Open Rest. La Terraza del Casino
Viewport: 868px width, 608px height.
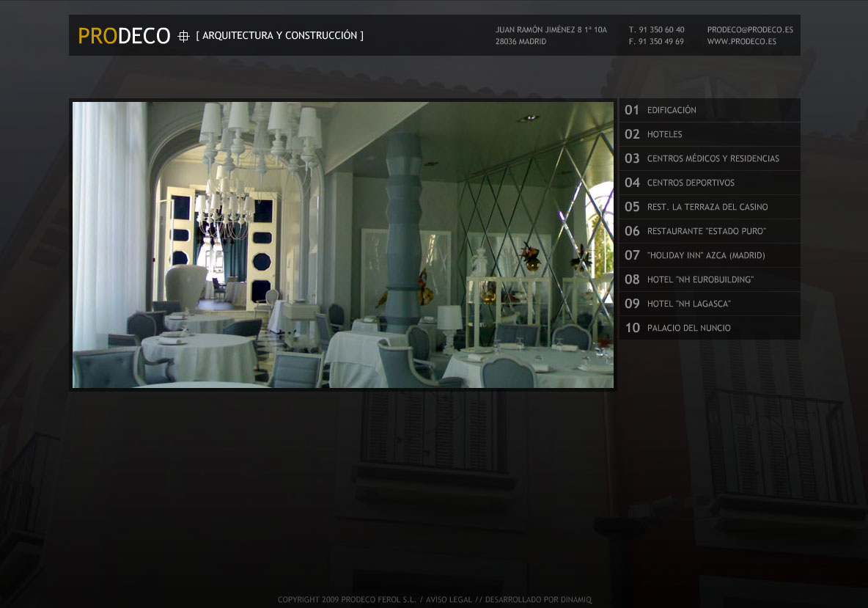click(710, 207)
